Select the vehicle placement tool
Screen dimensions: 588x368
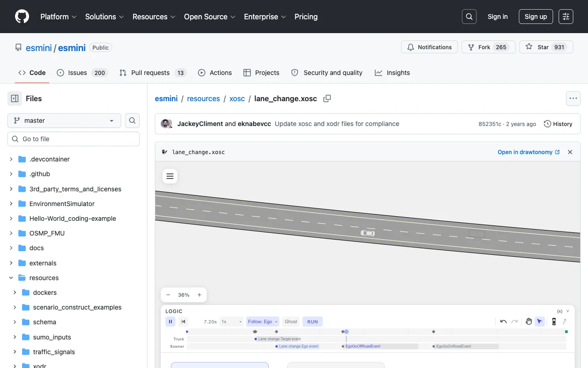coord(554,322)
